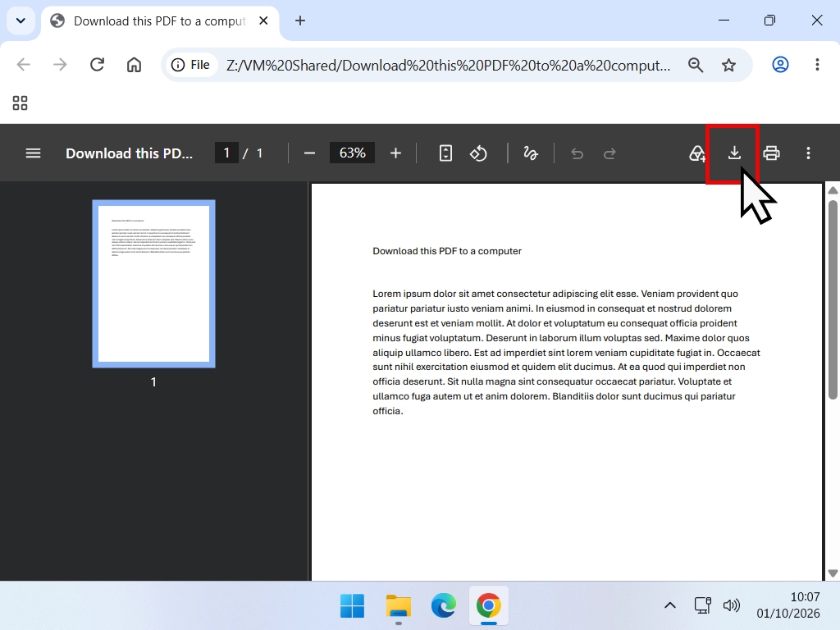Click the page number input field
This screenshot has width=840, height=630.
click(x=226, y=153)
